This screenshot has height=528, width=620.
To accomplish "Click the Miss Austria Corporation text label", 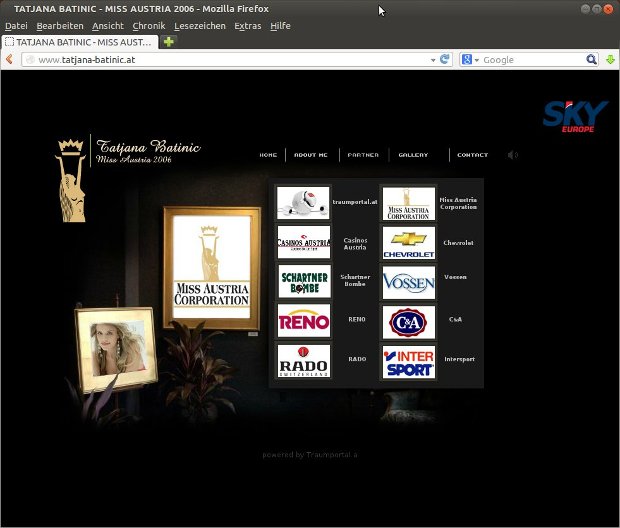I will pos(458,203).
